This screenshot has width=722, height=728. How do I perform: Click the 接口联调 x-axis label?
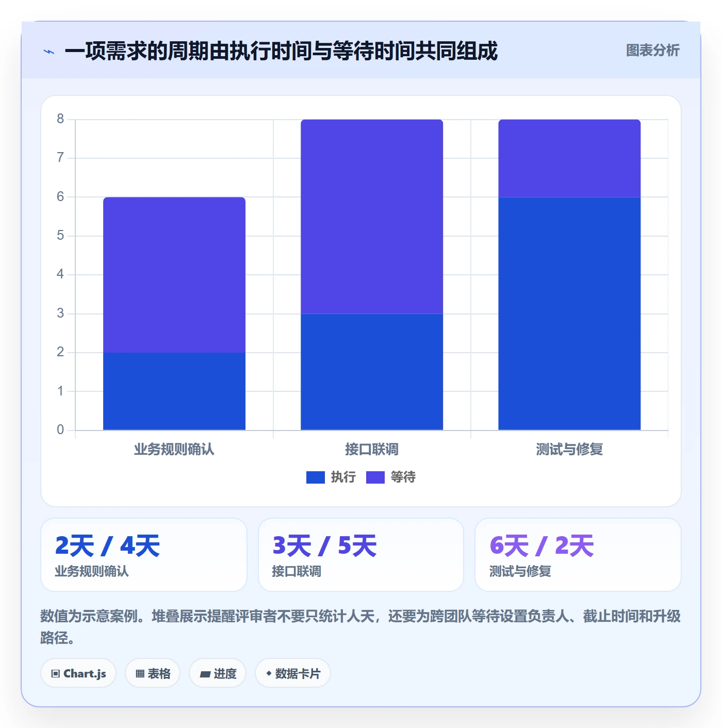372,450
